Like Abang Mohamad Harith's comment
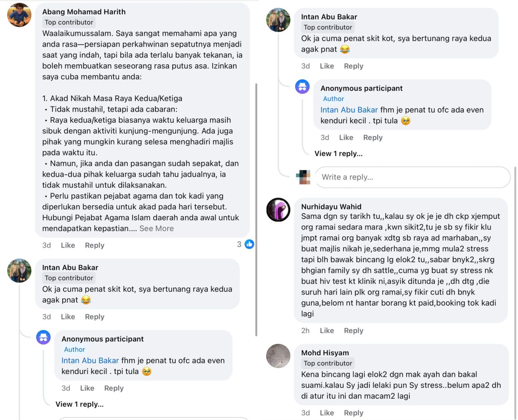The height and width of the screenshot is (420, 518). (68, 245)
